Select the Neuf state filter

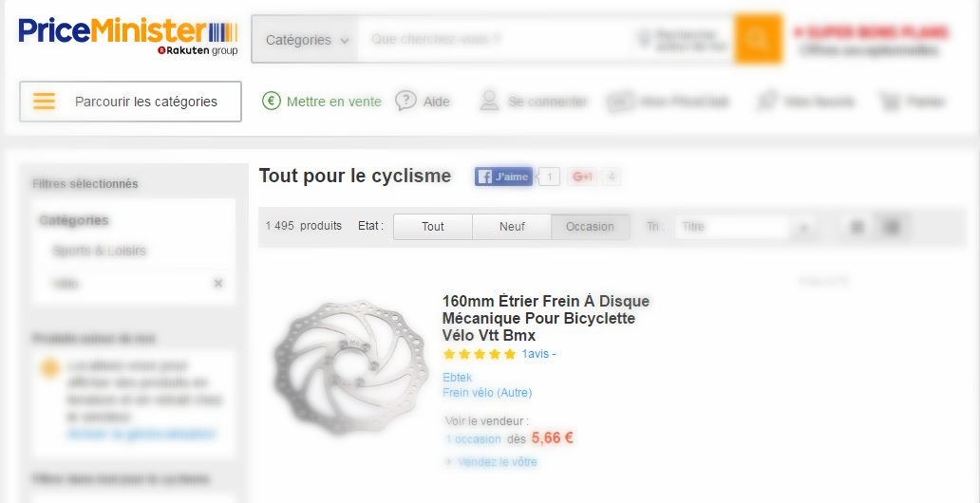(512, 227)
